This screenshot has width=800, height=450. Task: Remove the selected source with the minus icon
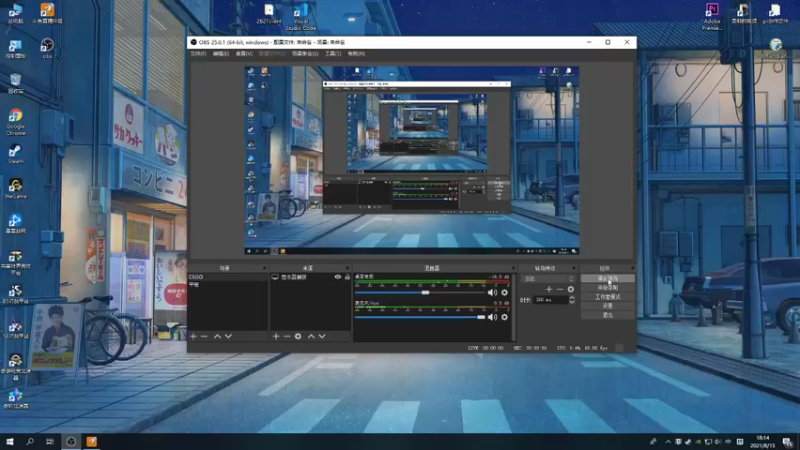287,336
